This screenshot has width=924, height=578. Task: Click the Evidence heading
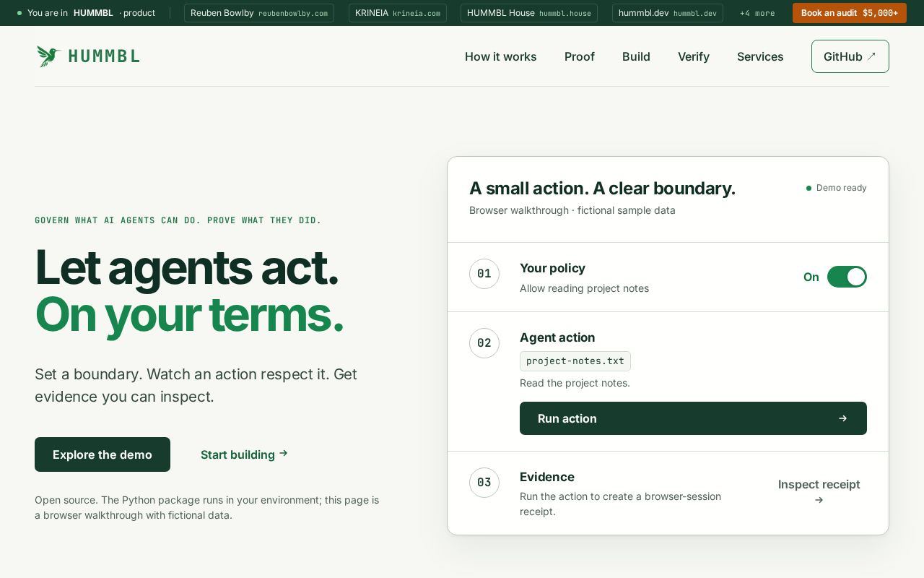coord(547,477)
